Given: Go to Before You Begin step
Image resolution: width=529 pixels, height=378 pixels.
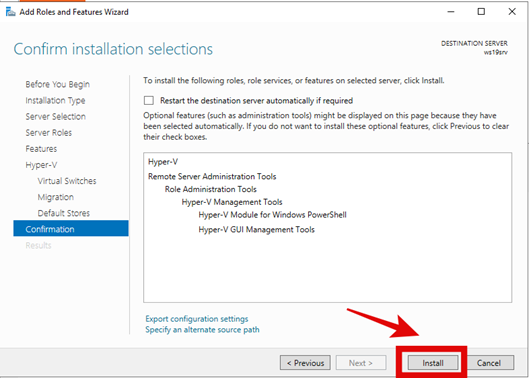Looking at the screenshot, I should pos(58,84).
